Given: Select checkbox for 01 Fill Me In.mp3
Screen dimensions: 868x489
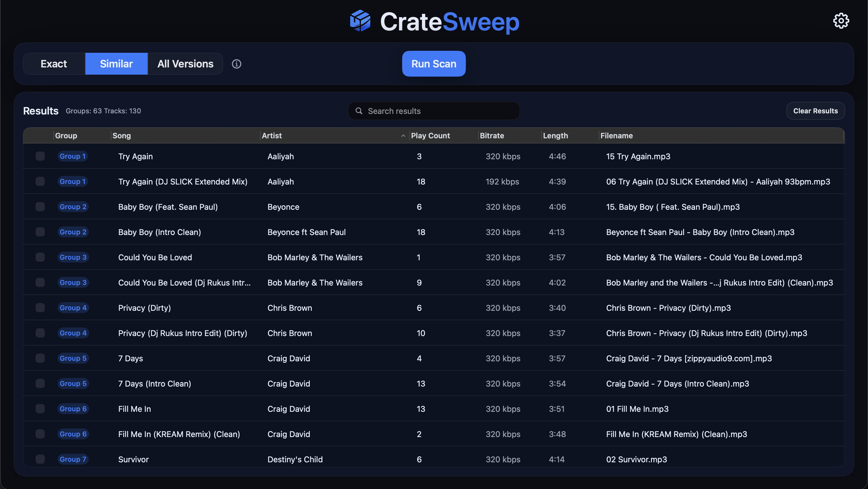Looking at the screenshot, I should coord(40,409).
